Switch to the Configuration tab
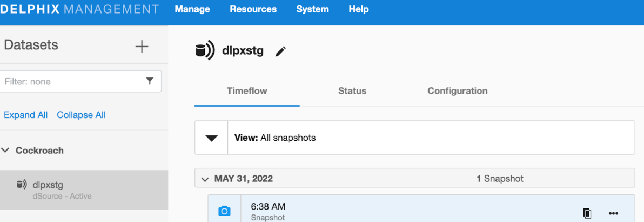The height and width of the screenshot is (222, 644). 457,91
